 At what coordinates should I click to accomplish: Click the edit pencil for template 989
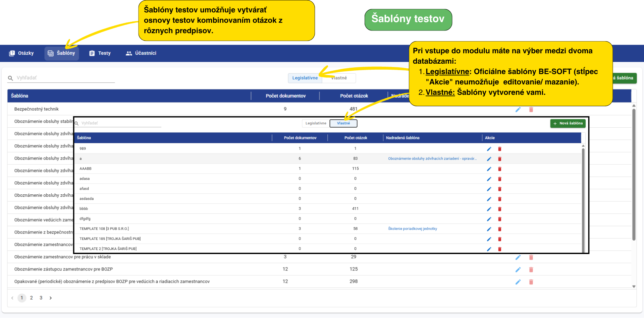coord(489,149)
